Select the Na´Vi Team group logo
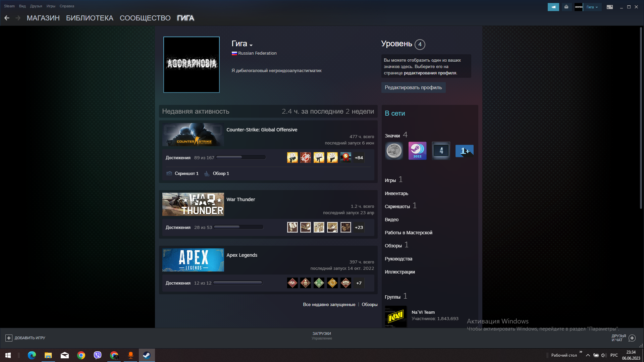The image size is (644, 362). (396, 316)
